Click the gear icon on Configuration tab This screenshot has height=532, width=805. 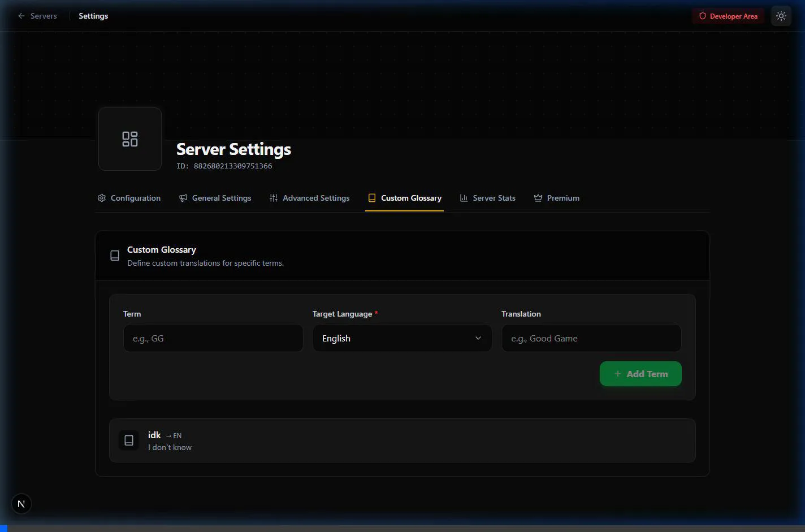102,198
